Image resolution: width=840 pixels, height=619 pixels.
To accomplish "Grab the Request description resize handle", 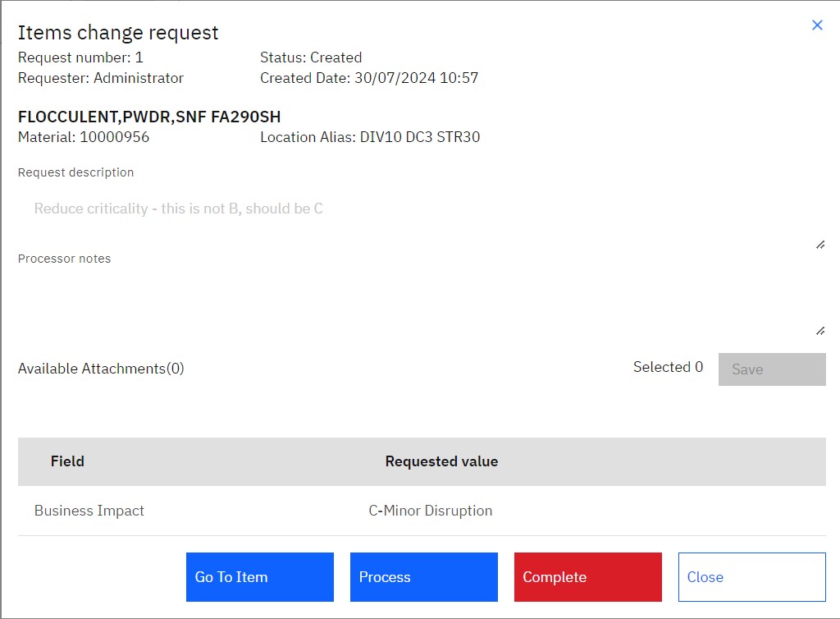I will click(x=820, y=245).
